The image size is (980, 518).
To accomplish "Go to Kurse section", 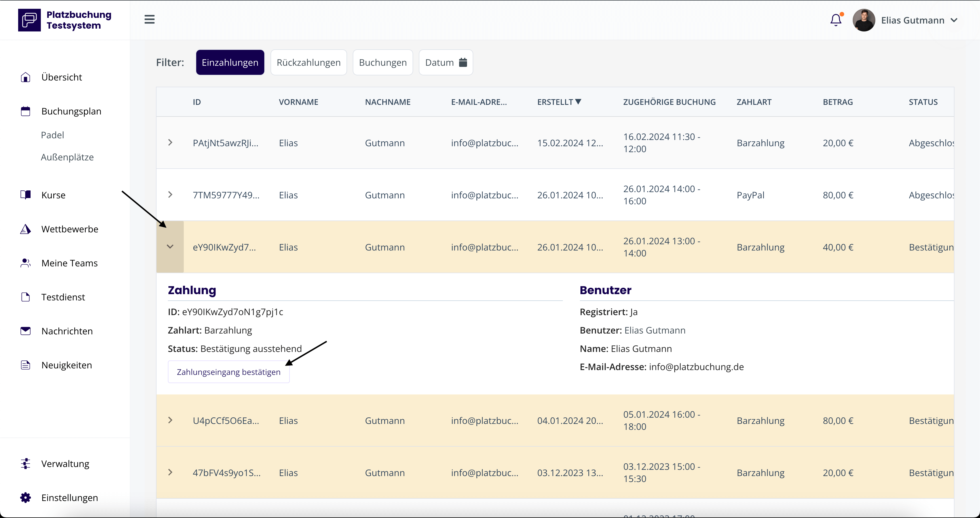I will pos(53,195).
